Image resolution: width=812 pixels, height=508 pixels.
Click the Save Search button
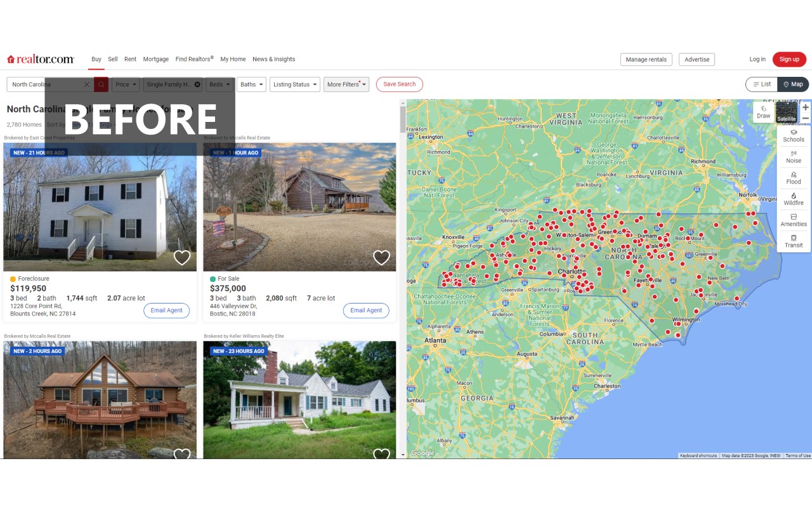(x=400, y=84)
